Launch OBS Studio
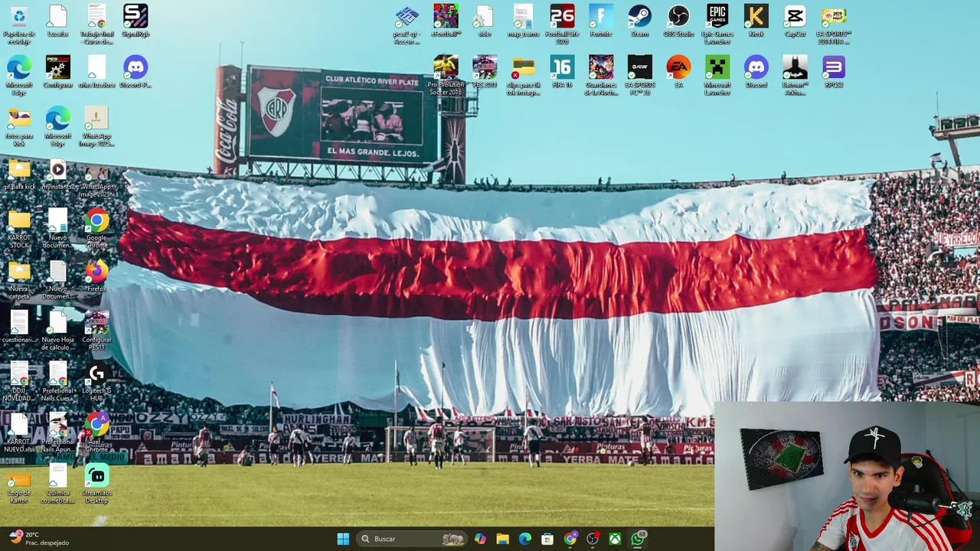The image size is (980, 551). (x=678, y=21)
